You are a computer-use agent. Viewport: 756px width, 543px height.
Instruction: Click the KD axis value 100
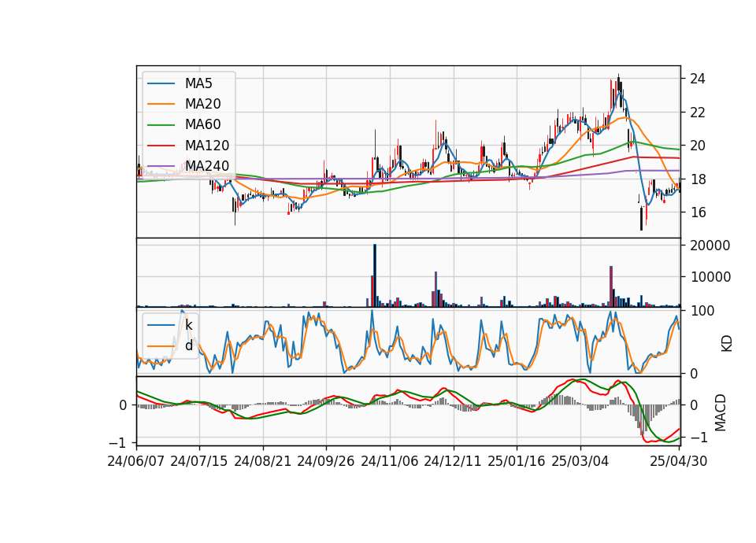(x=702, y=312)
